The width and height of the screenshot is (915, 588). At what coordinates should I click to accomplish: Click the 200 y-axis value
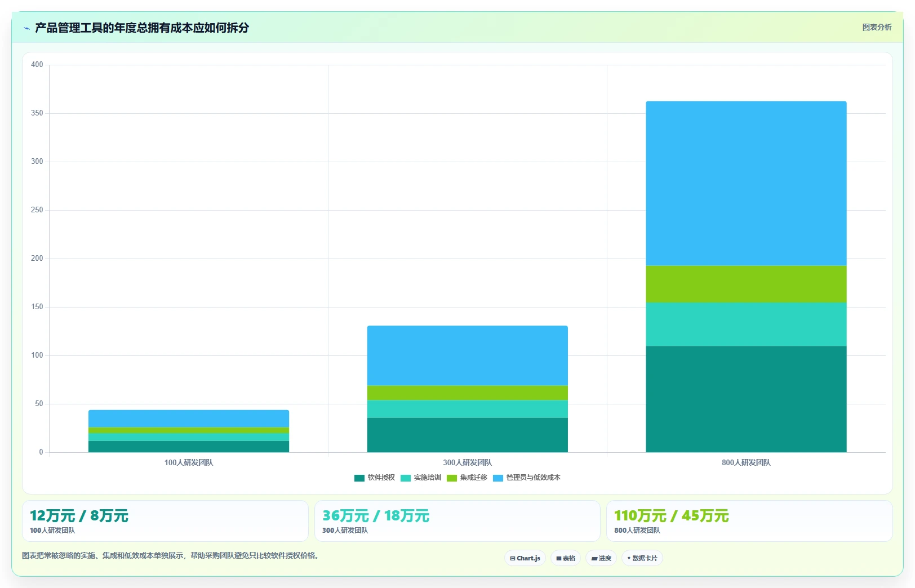tap(37, 259)
